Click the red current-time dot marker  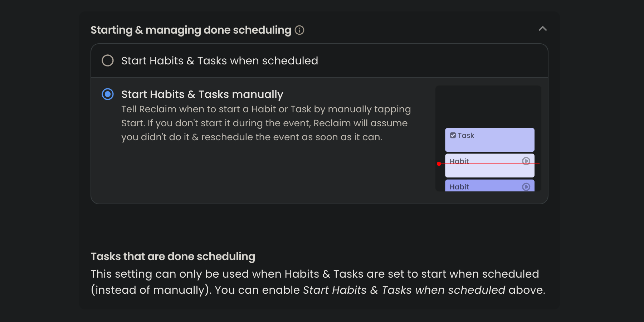click(x=439, y=164)
